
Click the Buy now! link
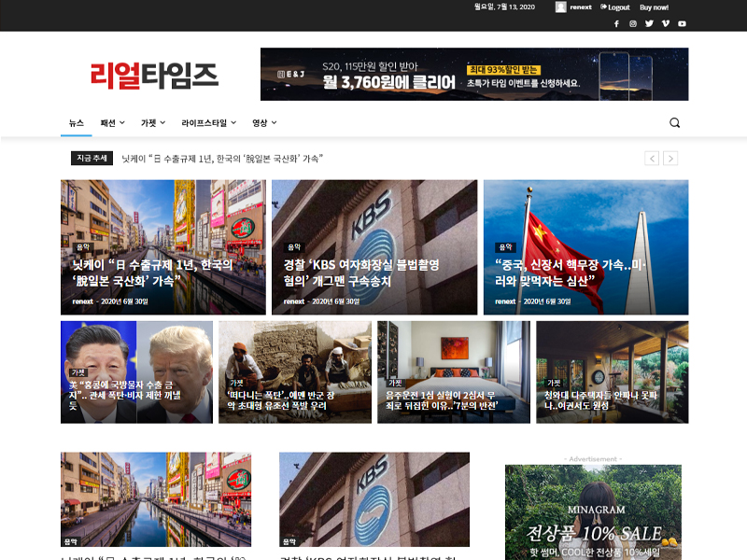click(654, 7)
